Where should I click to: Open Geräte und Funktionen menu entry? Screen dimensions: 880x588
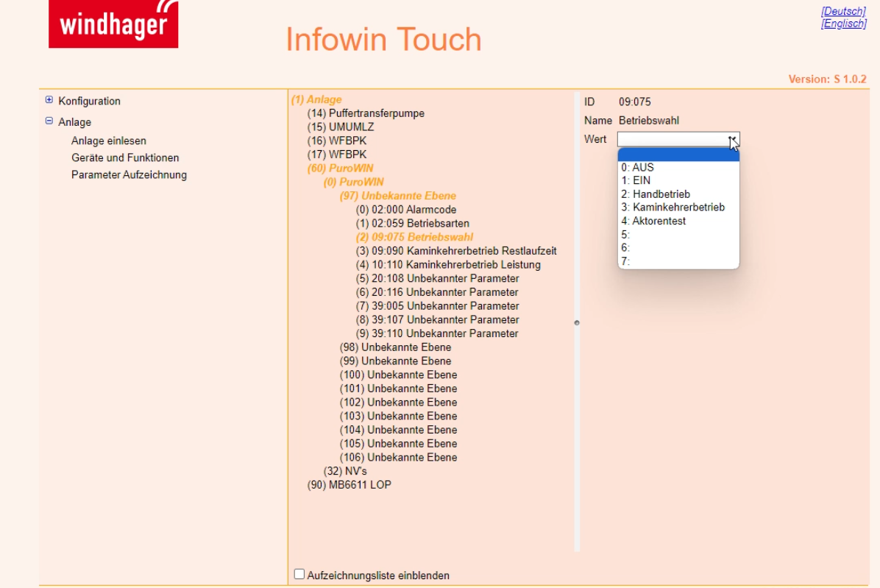[125, 157]
